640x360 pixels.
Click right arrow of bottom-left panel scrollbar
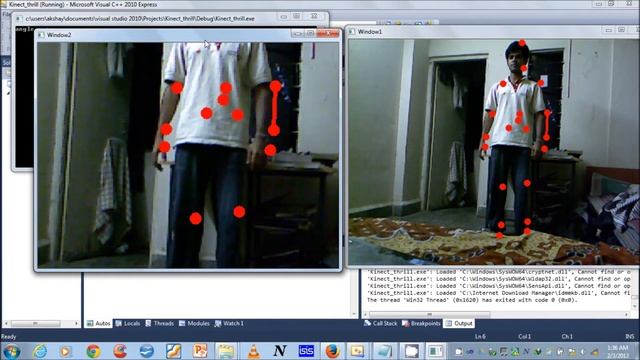(76, 324)
